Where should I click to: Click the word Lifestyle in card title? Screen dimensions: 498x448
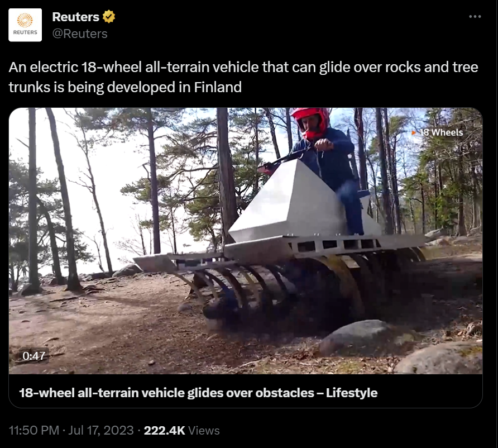click(x=352, y=393)
